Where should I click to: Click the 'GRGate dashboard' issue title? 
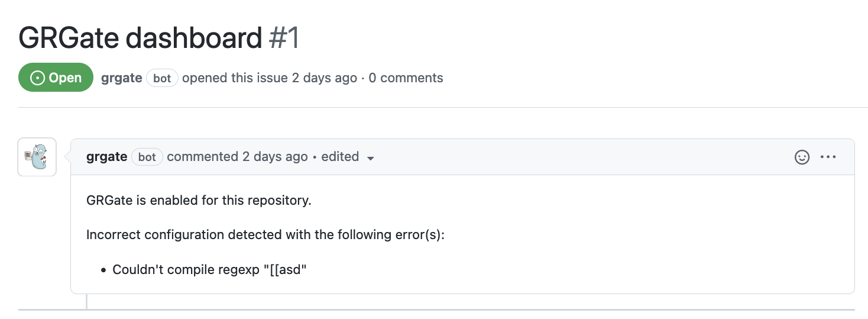coord(140,38)
